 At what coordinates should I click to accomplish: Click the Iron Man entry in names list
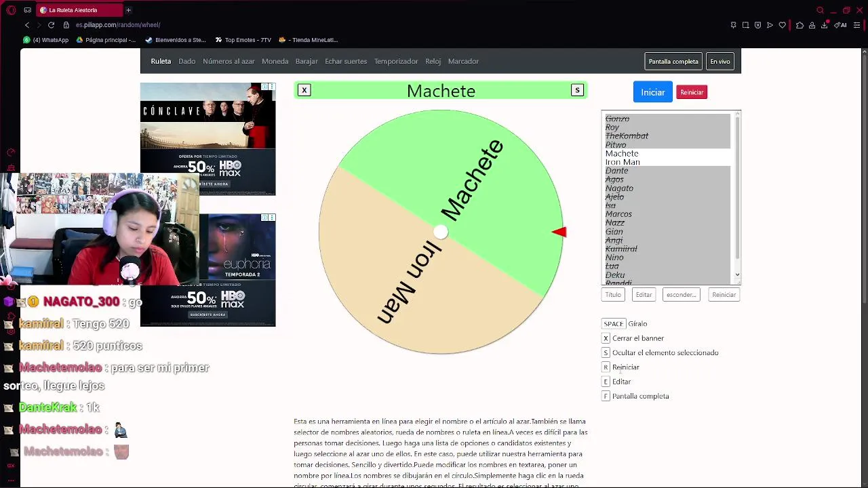(x=623, y=162)
